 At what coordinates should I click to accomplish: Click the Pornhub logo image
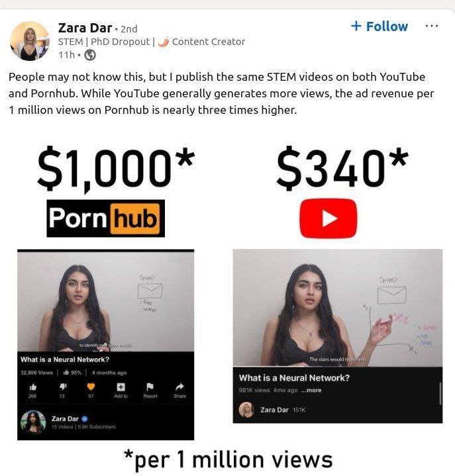(106, 218)
